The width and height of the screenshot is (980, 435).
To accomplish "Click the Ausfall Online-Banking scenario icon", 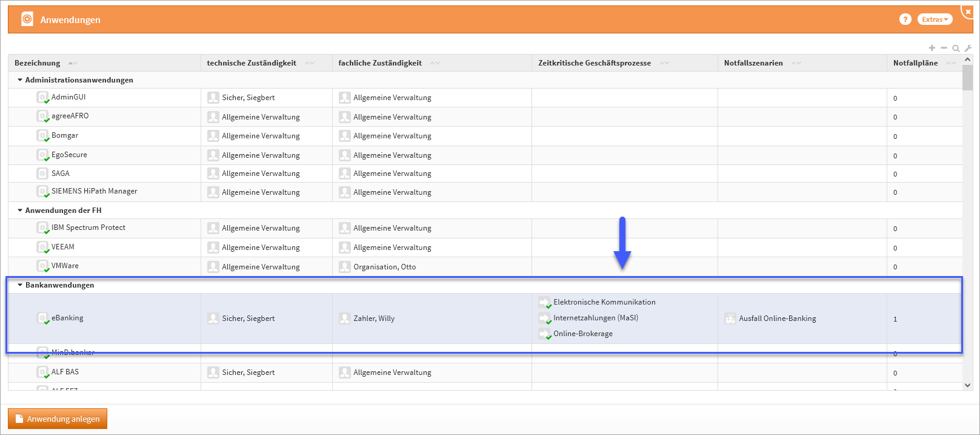I will click(x=730, y=319).
